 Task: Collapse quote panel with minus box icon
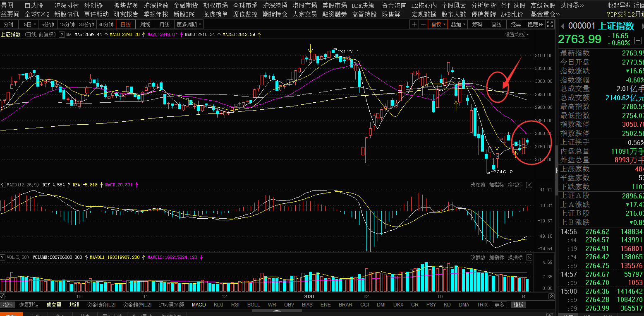click(x=637, y=40)
